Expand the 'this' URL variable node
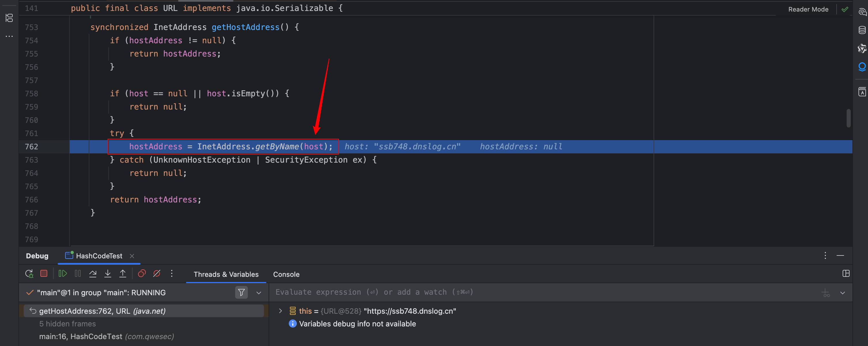The height and width of the screenshot is (346, 868). [280, 311]
